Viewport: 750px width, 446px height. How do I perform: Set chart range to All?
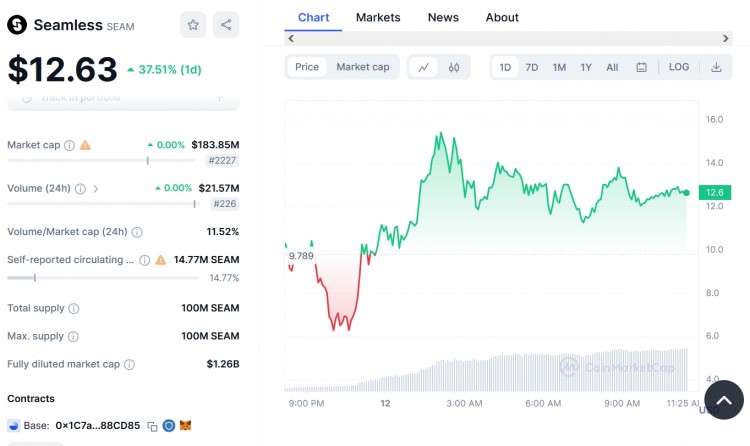tap(612, 67)
